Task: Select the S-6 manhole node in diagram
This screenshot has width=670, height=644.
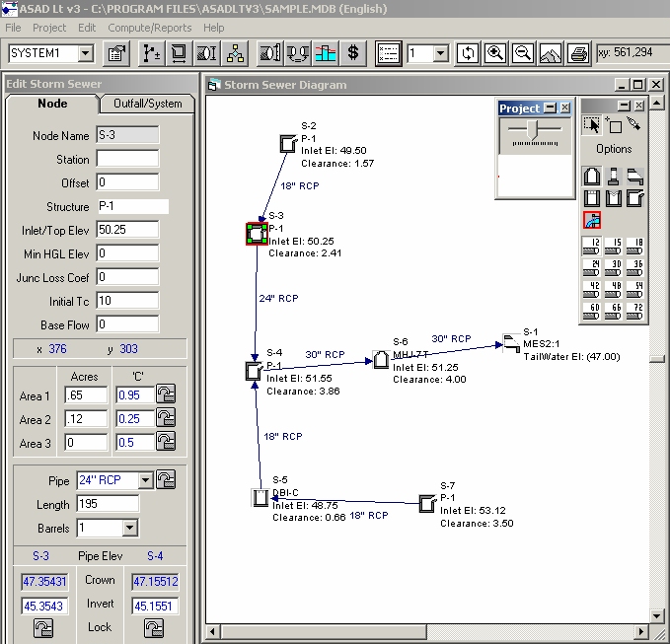Action: [x=381, y=360]
